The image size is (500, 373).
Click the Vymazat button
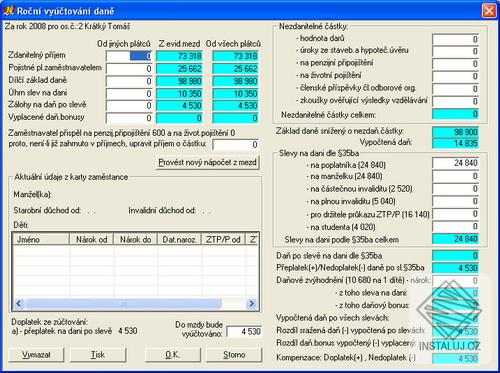(36, 355)
